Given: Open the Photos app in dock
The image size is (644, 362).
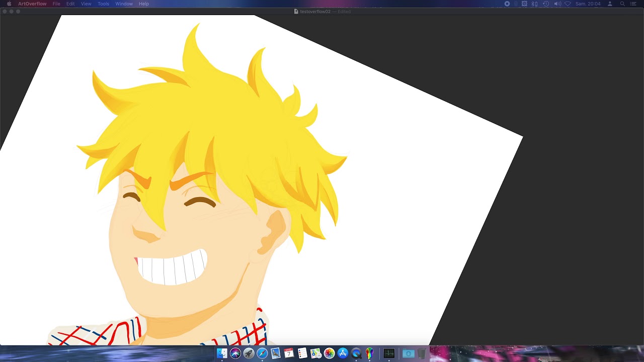Looking at the screenshot, I should pyautogui.click(x=330, y=353).
